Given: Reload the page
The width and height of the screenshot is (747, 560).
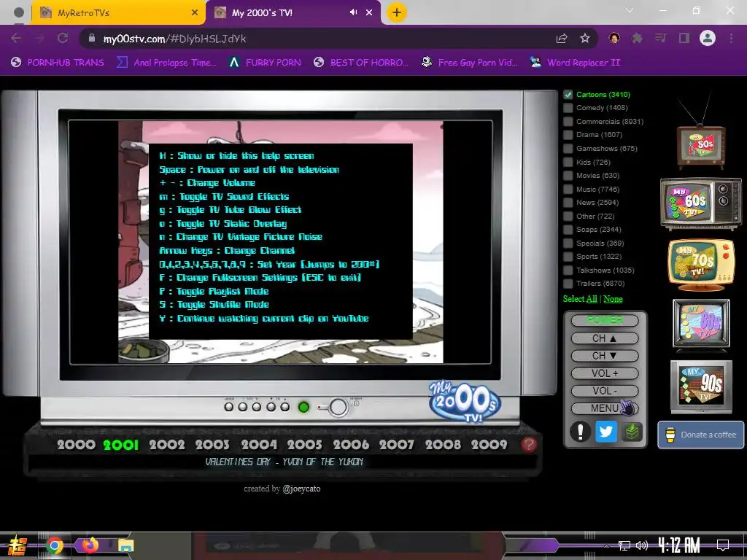Looking at the screenshot, I should tap(63, 38).
